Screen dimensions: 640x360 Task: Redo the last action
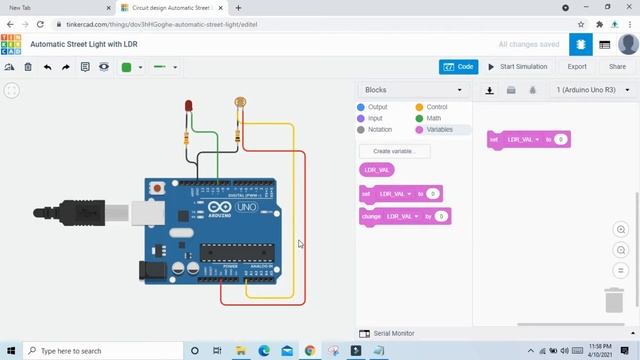tap(66, 67)
